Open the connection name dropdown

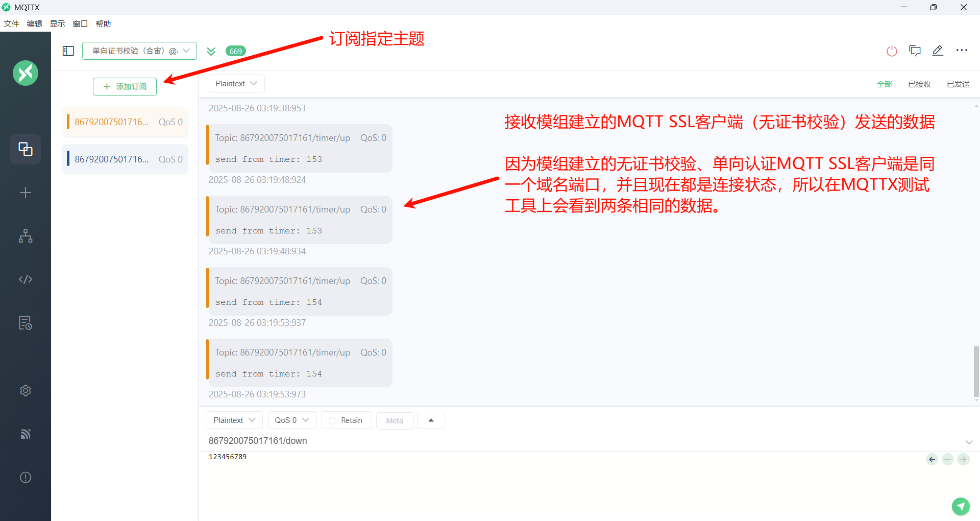point(139,51)
